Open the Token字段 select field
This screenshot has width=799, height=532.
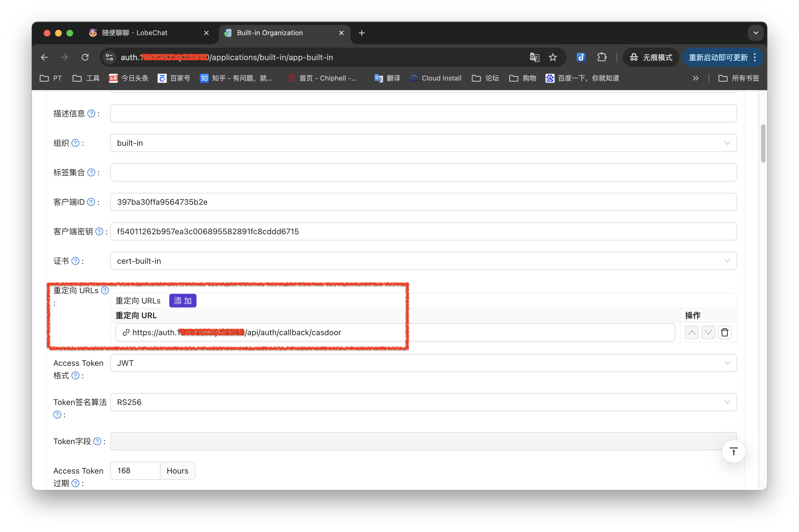(x=423, y=442)
